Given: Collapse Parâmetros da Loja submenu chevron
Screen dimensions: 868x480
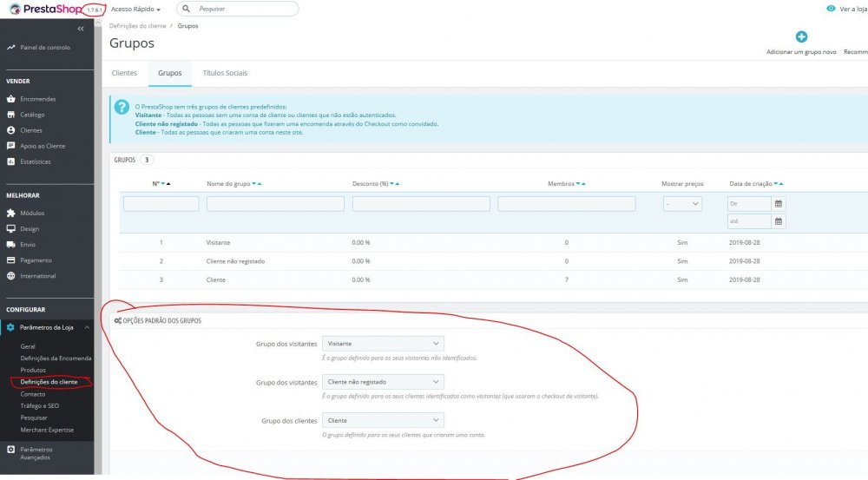Looking at the screenshot, I should 87,327.
